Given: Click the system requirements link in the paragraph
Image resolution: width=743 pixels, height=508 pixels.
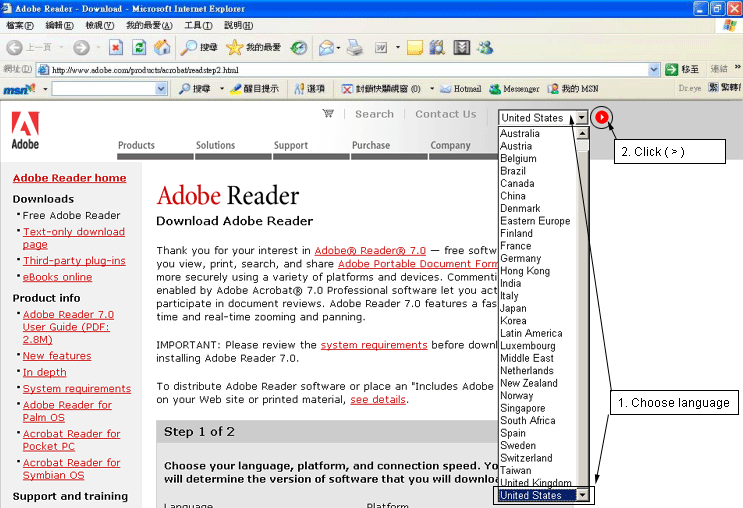Looking at the screenshot, I should (374, 345).
